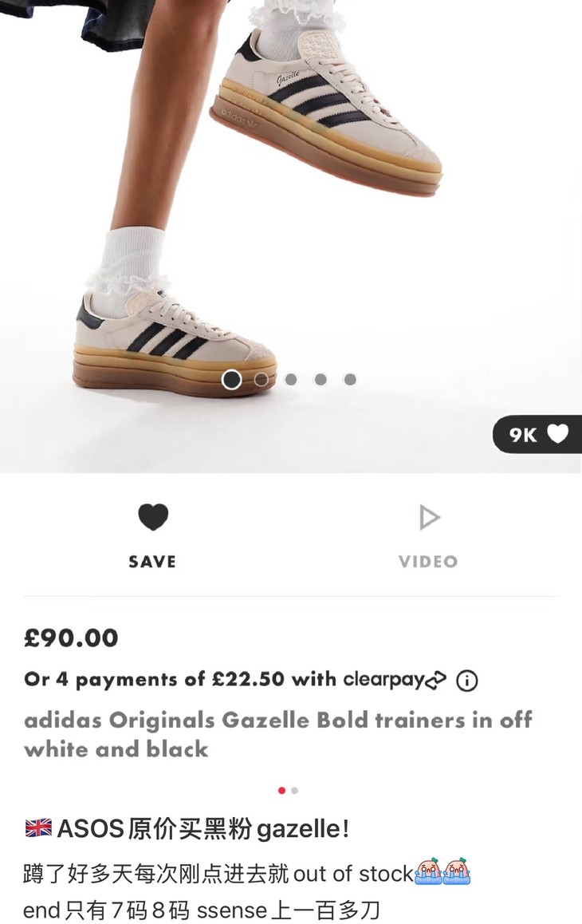The image size is (582, 924).
Task: Tap the lower sneaker in product photo
Action: (x=175, y=342)
